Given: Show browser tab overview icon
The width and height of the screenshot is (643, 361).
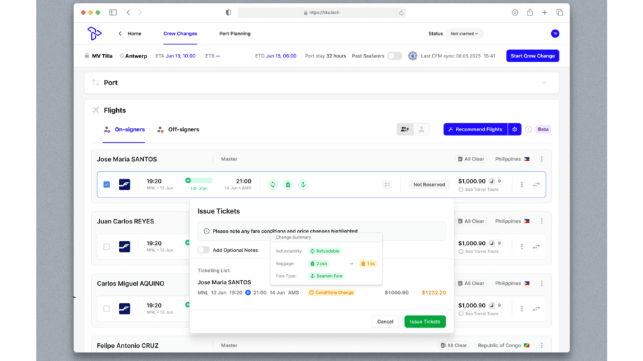Looking at the screenshot, I should (559, 12).
